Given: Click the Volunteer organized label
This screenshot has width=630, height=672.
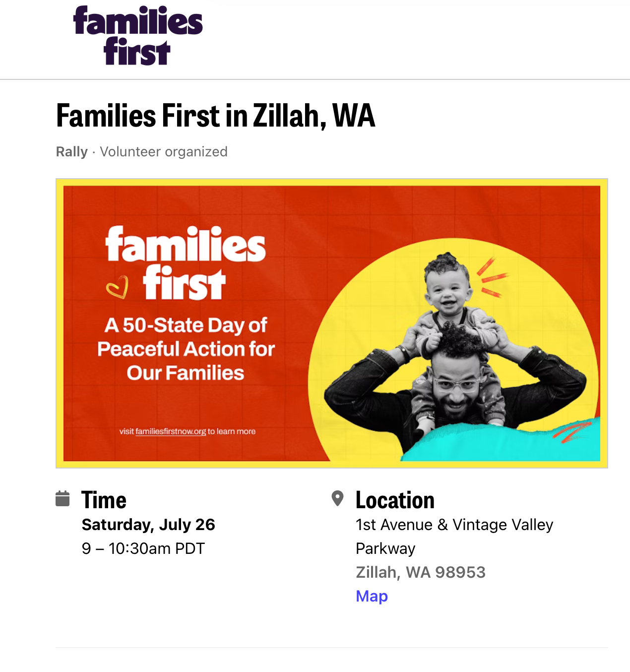Looking at the screenshot, I should pyautogui.click(x=164, y=151).
